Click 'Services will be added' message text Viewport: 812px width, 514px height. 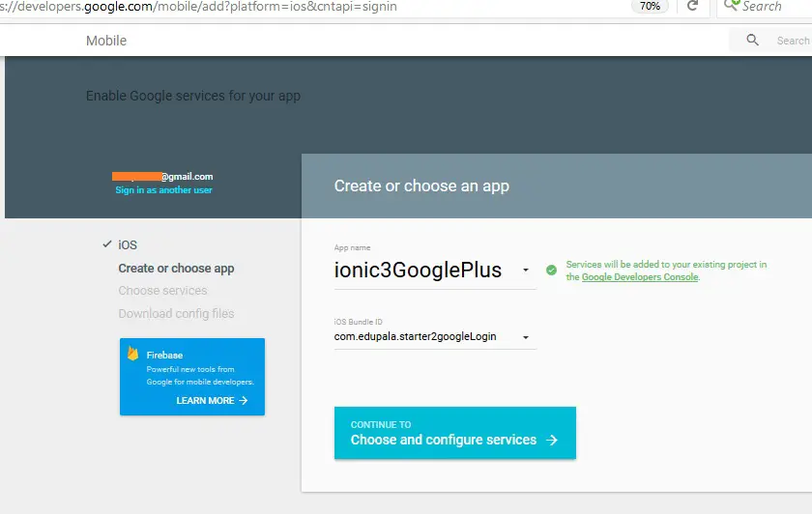click(x=666, y=271)
